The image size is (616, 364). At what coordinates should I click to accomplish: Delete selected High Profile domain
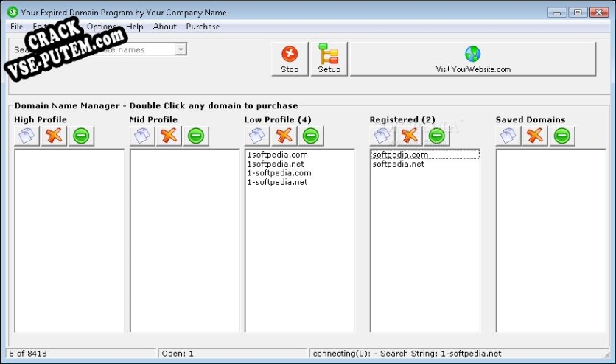(54, 136)
